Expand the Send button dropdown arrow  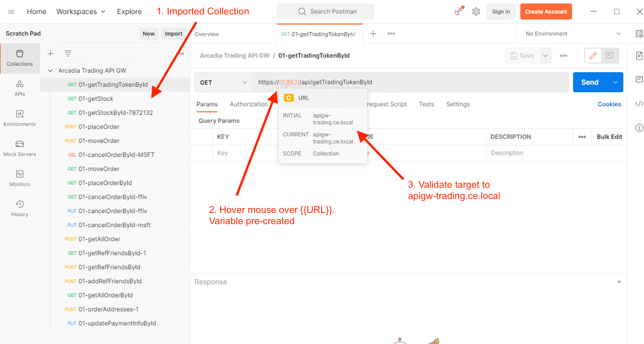615,82
